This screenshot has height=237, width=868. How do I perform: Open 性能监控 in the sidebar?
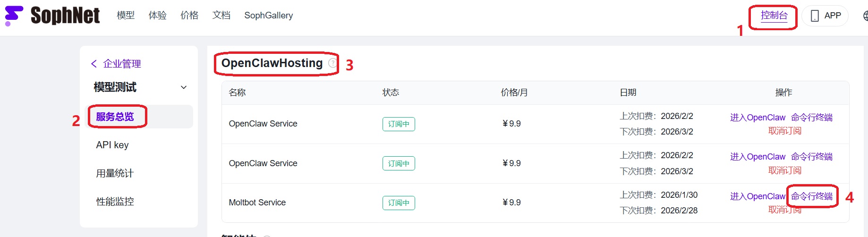coord(115,202)
